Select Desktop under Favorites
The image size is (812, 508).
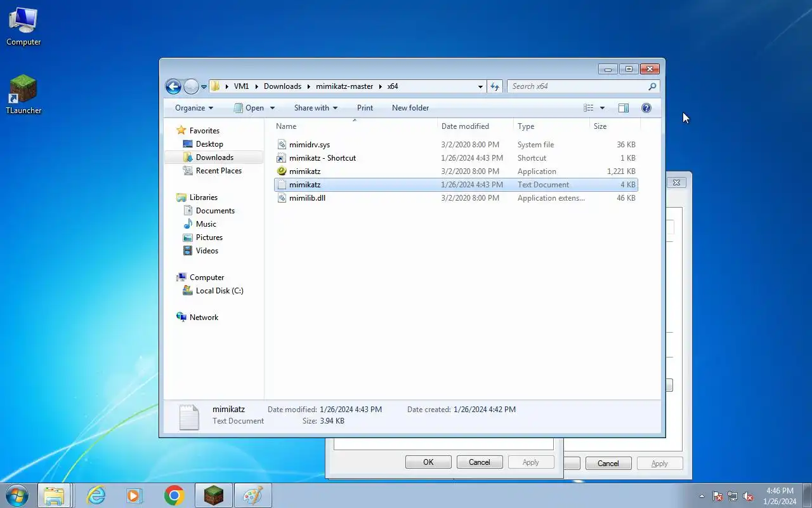(x=209, y=144)
